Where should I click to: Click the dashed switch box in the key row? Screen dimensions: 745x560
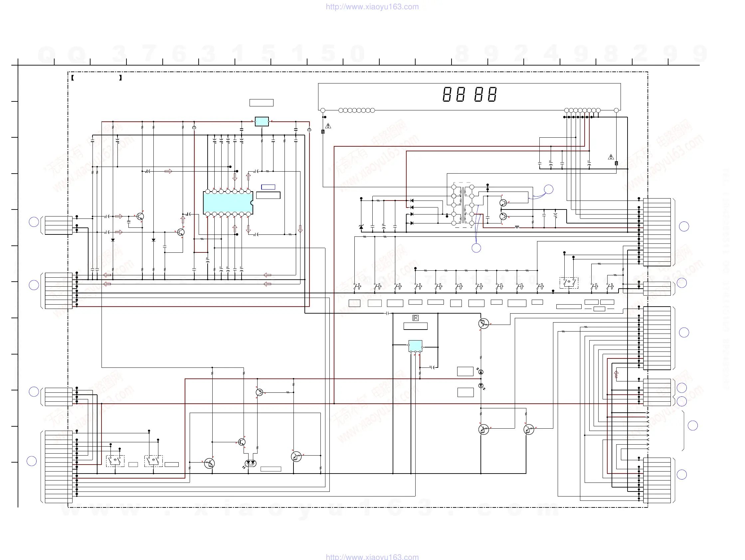[569, 283]
